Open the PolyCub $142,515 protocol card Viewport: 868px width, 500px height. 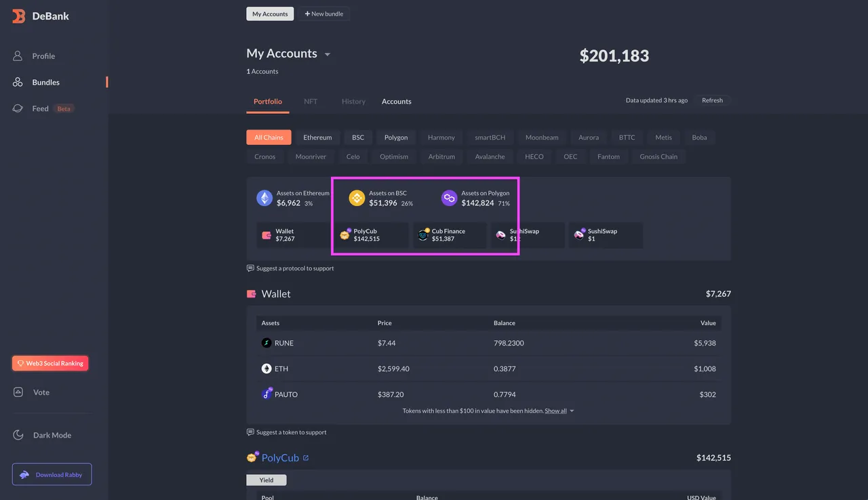pyautogui.click(x=372, y=235)
